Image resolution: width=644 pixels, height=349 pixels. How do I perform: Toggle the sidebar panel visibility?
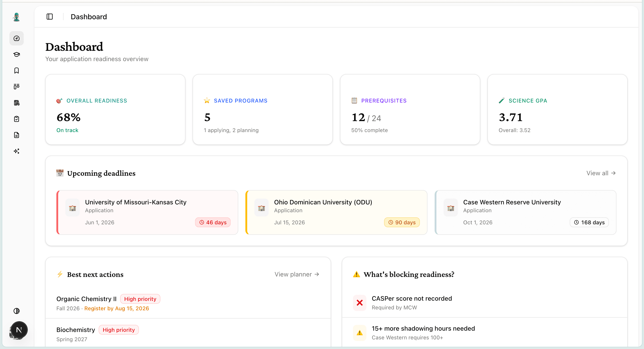click(x=49, y=17)
